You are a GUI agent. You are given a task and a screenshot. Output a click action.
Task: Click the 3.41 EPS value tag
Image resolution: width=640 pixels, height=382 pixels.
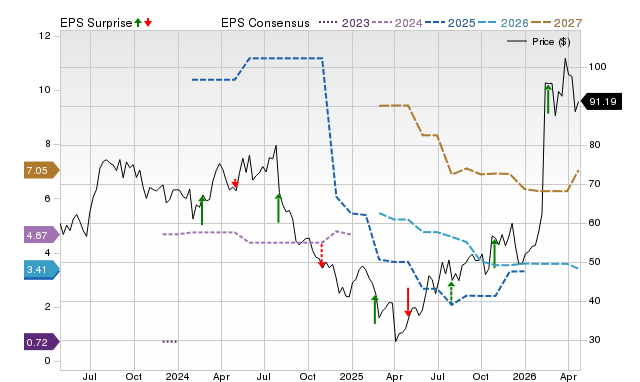[42, 270]
